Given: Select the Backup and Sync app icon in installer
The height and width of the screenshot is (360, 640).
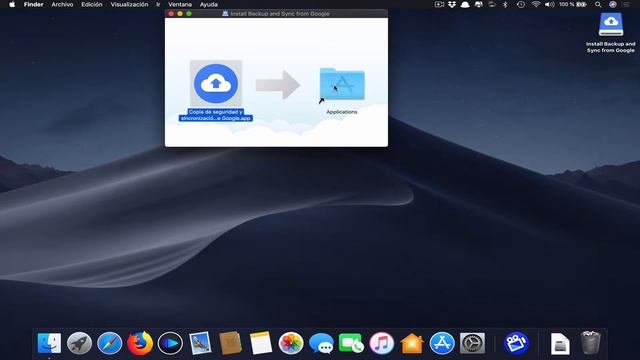Looking at the screenshot, I should (216, 83).
